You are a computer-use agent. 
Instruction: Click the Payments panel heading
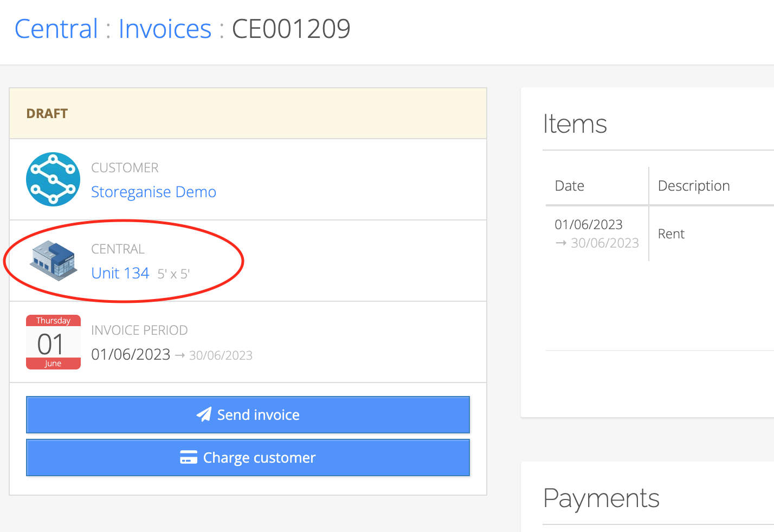point(601,498)
